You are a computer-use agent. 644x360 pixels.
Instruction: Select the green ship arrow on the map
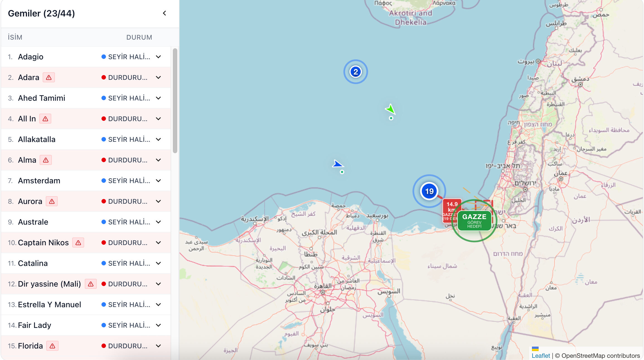[x=391, y=109]
